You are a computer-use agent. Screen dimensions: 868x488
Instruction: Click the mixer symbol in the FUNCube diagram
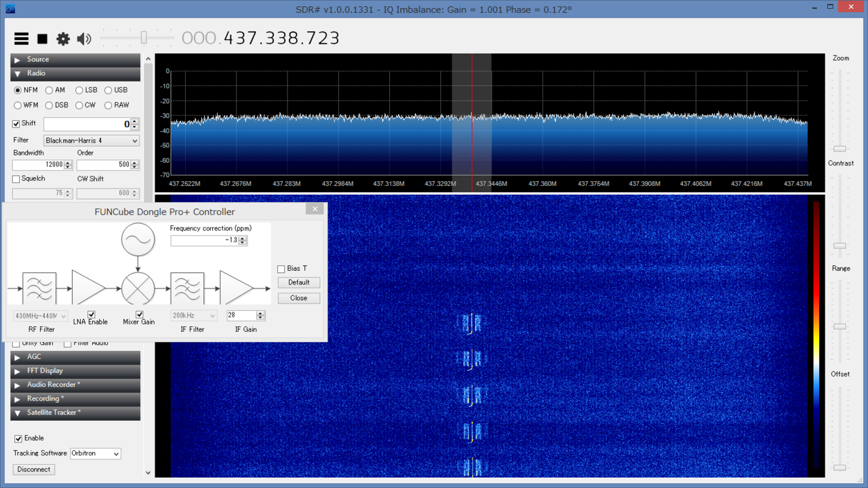pos(138,288)
